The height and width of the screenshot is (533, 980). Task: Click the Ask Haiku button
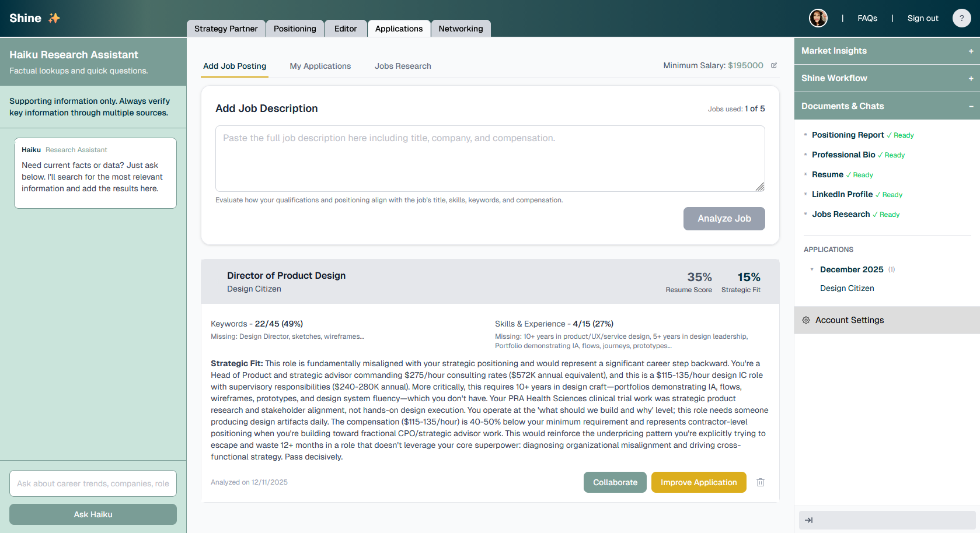93,514
